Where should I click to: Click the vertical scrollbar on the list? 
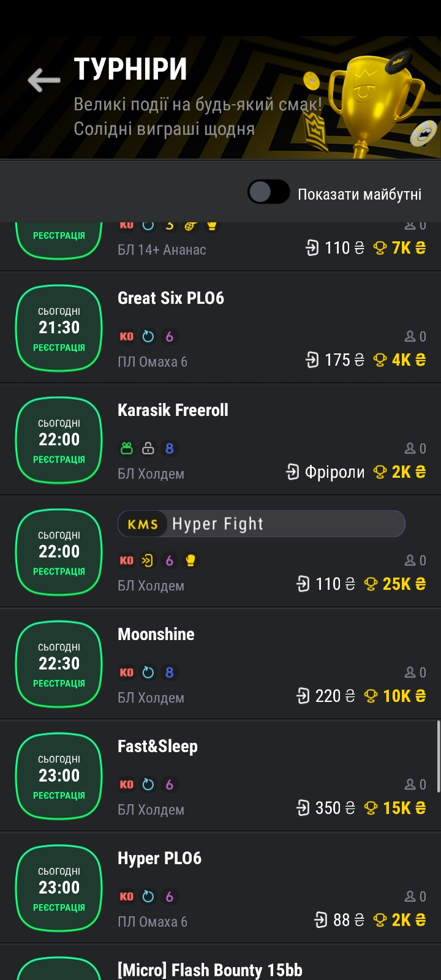coord(438,756)
